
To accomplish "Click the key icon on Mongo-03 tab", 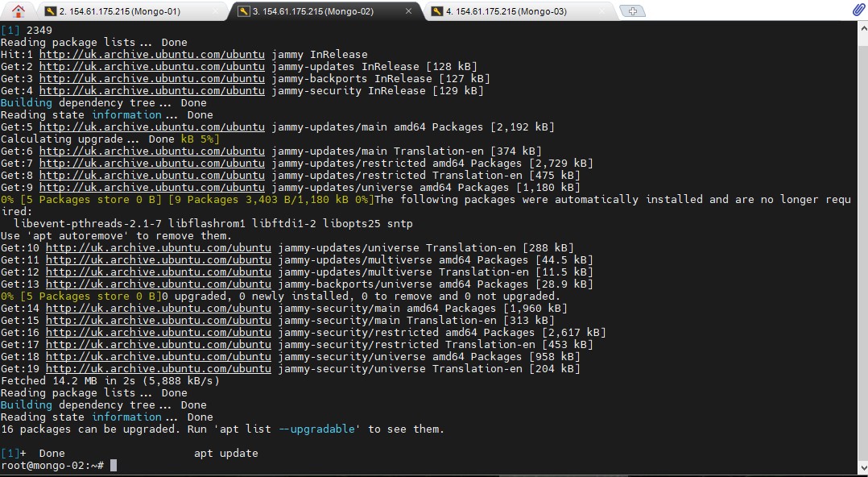I will (437, 11).
